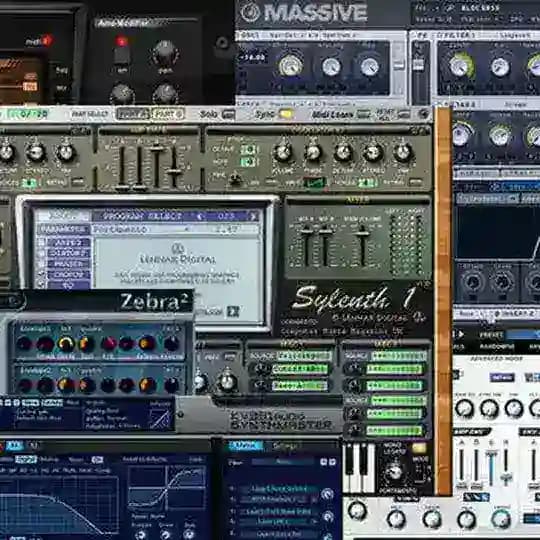Viewport: 540px width, 540px height.
Task: Click the Octave value of the right oscillator
Action: point(248,149)
